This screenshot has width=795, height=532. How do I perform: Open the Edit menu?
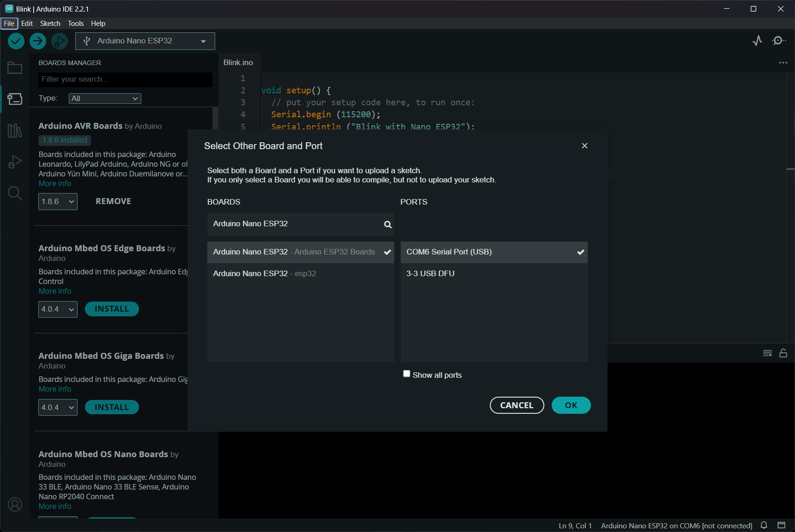coord(27,24)
